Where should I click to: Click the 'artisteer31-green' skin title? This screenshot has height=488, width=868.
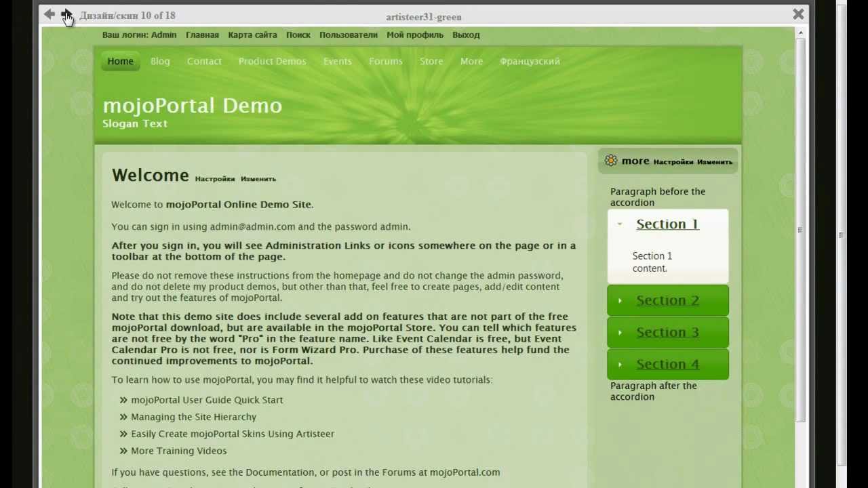424,16
